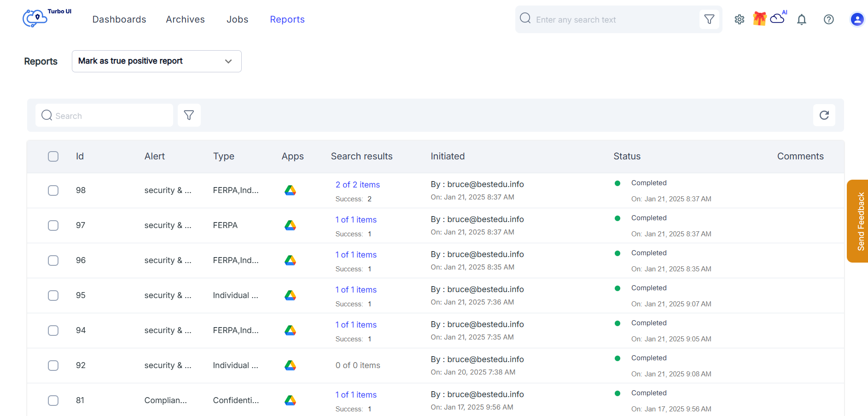This screenshot has width=868, height=416.
Task: Click the Google Drive icon on report 98
Action: click(291, 190)
